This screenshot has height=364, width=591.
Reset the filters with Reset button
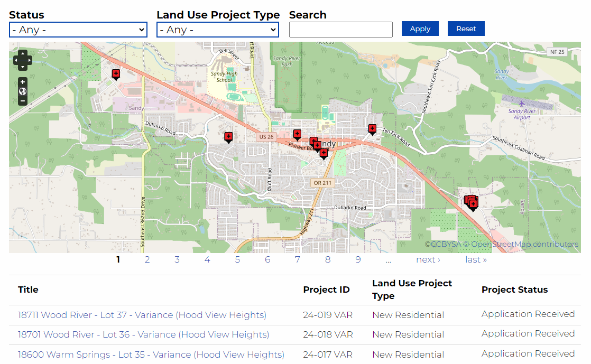click(466, 29)
